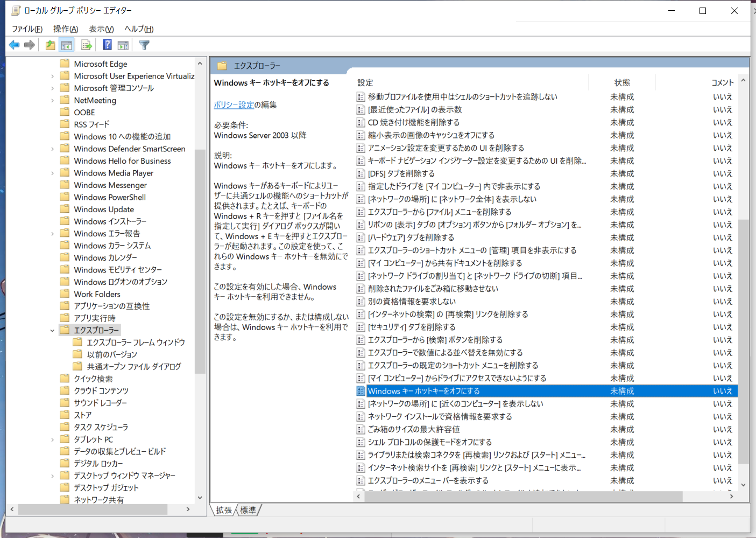This screenshot has height=538, width=756.
Task: Click the blue Back arrow in toolbar
Action: [x=15, y=45]
